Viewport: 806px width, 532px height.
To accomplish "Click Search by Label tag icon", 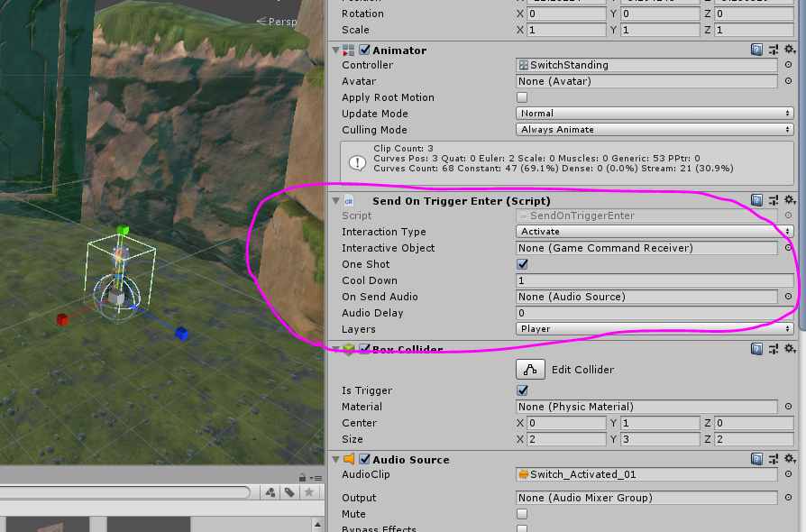I will [290, 492].
